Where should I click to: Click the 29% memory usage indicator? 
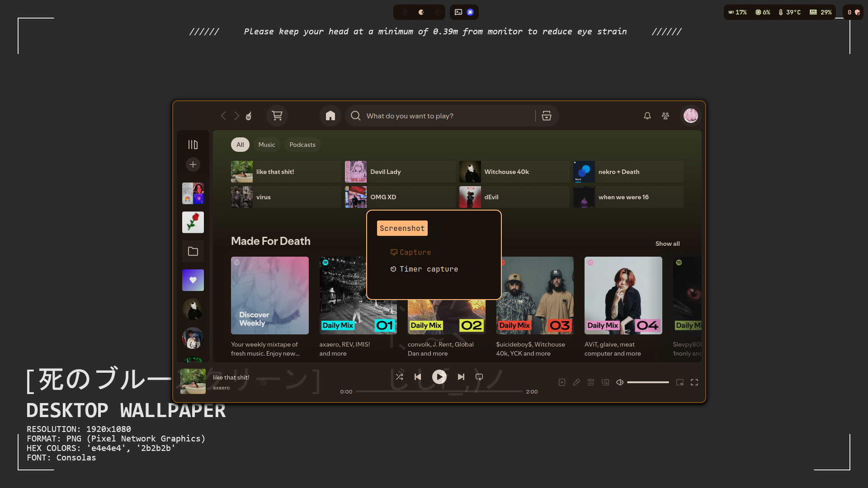pos(821,12)
